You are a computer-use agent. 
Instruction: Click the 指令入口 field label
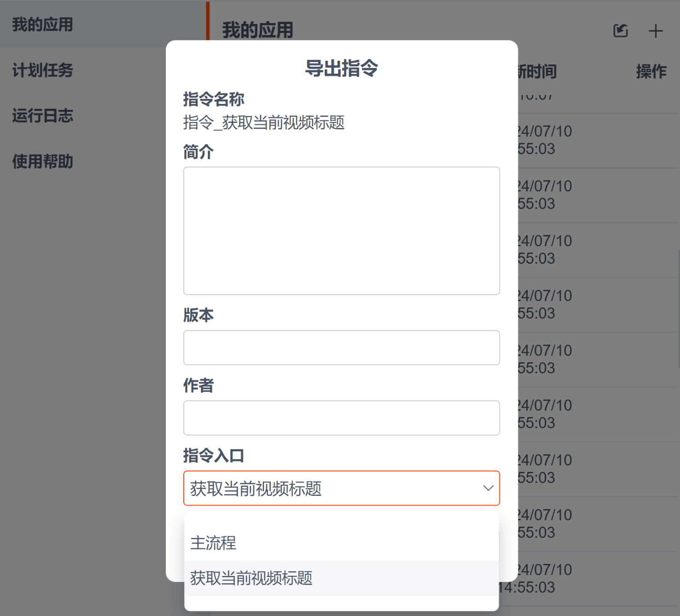pyautogui.click(x=213, y=455)
